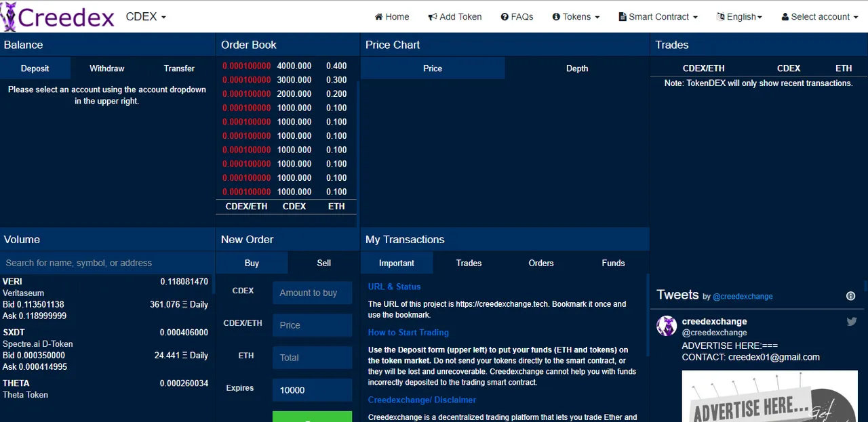Image resolution: width=868 pixels, height=422 pixels.
Task: Click the 2000.000 order book row
Action: 285,94
